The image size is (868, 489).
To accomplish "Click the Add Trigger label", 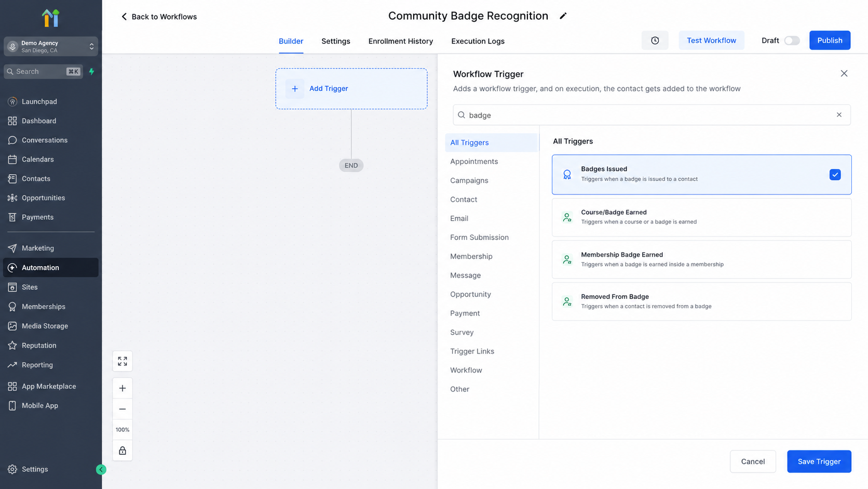I will point(329,89).
